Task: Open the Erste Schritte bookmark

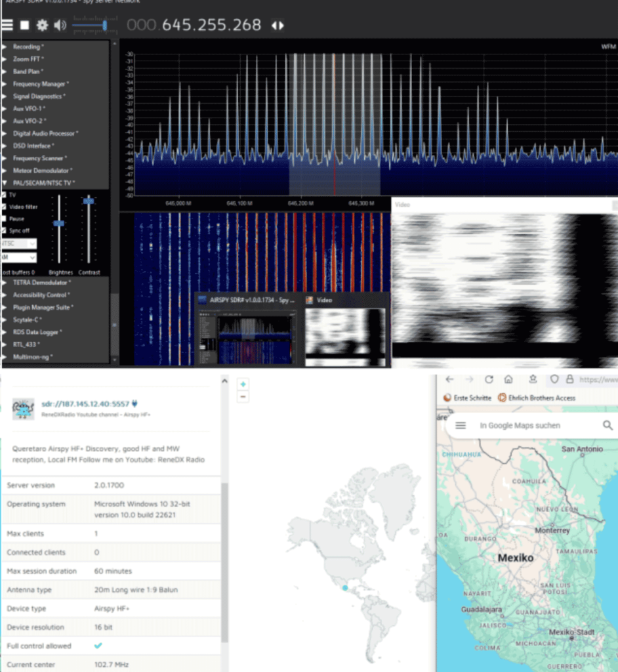Action: pyautogui.click(x=467, y=398)
